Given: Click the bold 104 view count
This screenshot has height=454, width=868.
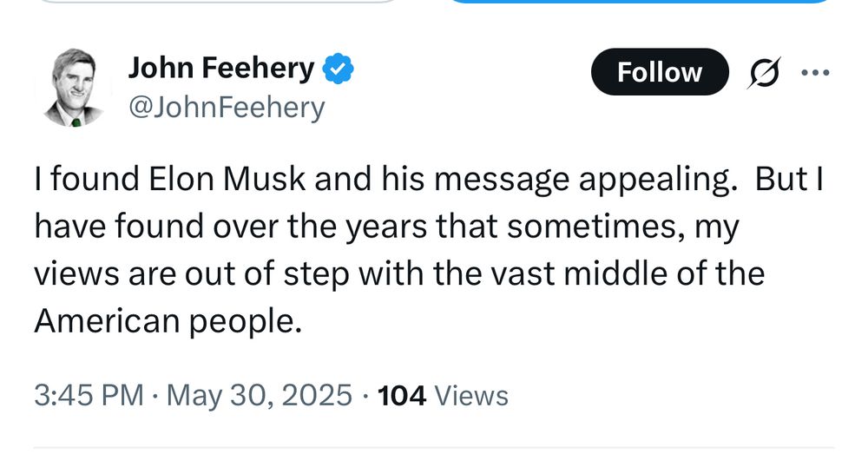Looking at the screenshot, I should (x=404, y=396).
